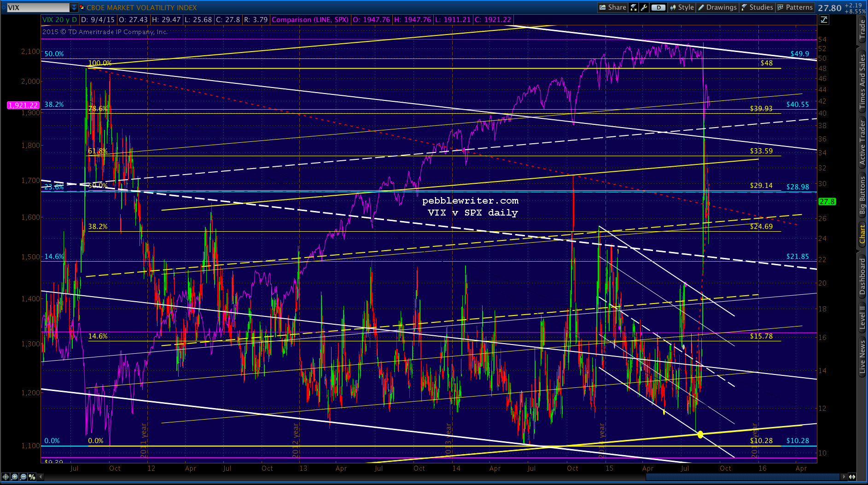Click the crosshair pan tool icon
The width and height of the screenshot is (868, 485).
(x=6, y=477)
